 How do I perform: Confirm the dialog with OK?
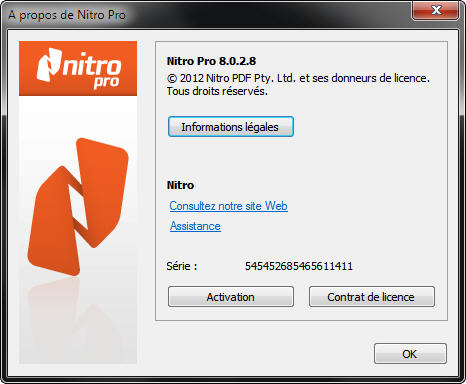[410, 354]
